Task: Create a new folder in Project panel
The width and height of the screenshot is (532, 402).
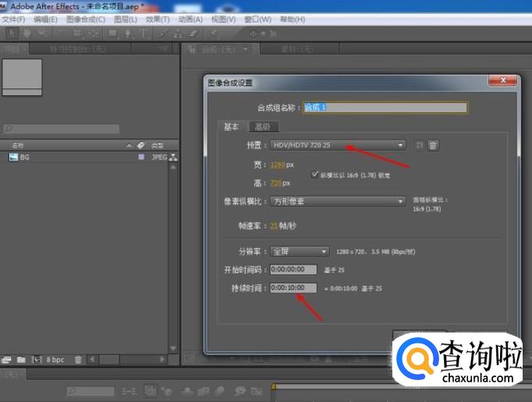Action: pyautogui.click(x=21, y=360)
